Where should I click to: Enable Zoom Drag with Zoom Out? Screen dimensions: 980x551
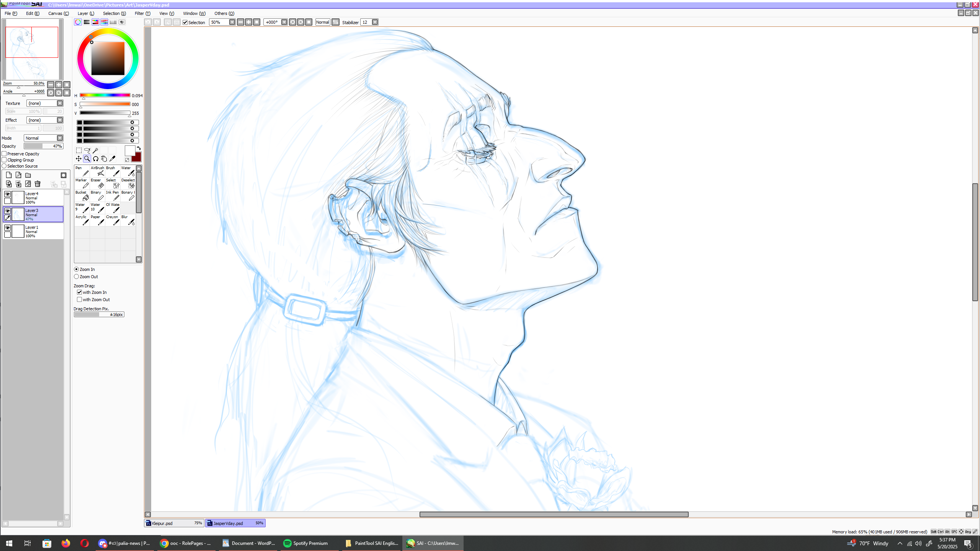(80, 300)
